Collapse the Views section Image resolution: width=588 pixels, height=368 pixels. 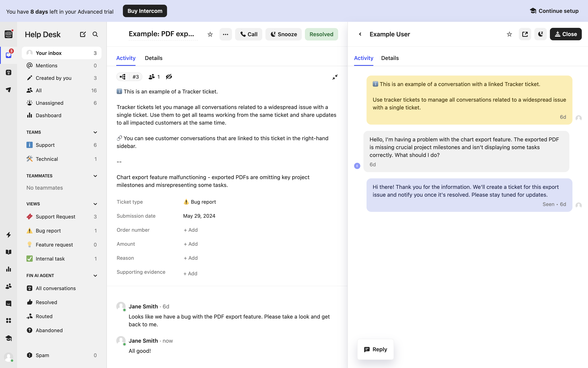click(95, 204)
